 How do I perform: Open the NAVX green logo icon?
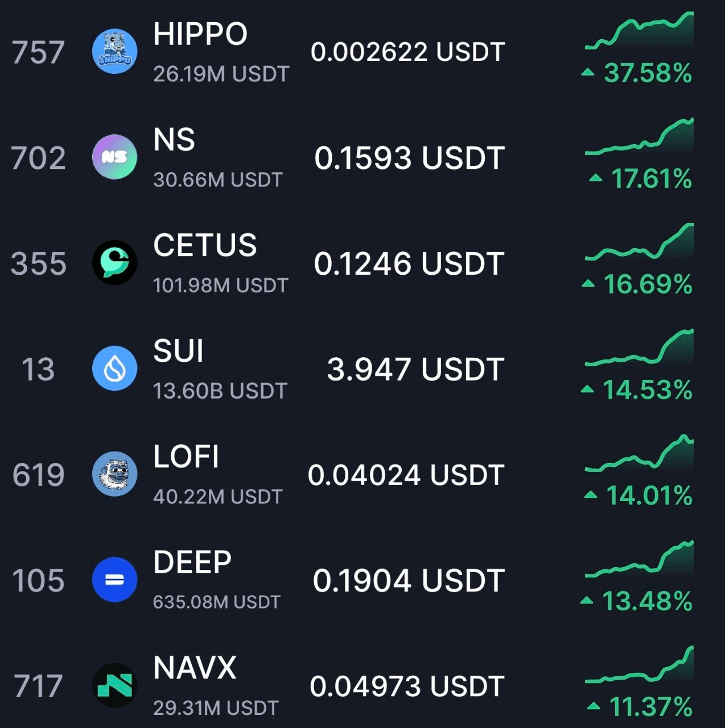tap(114, 685)
